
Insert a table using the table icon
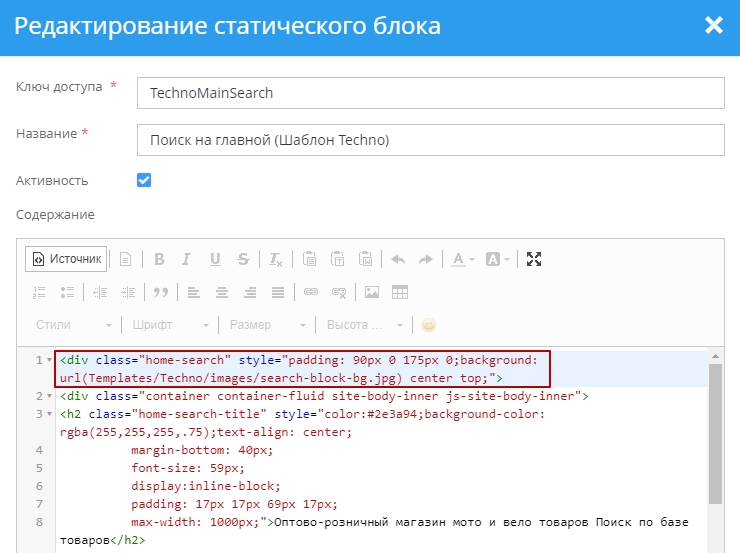pos(400,293)
